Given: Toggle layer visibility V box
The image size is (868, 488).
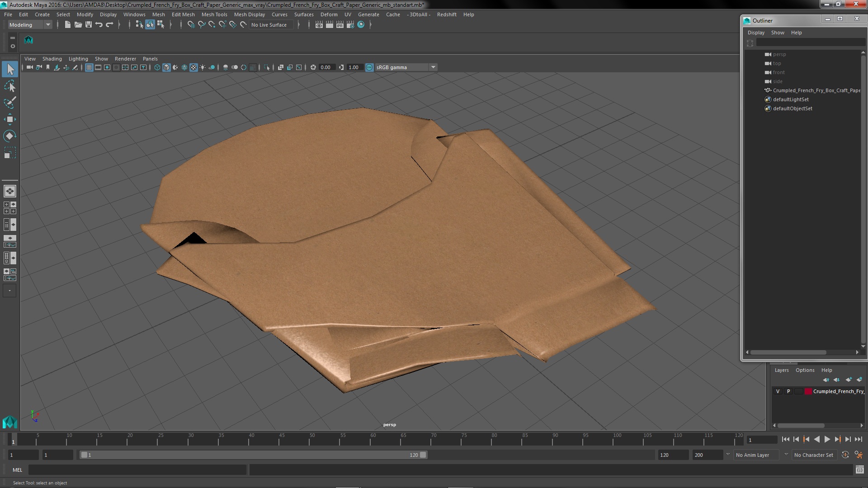Looking at the screenshot, I should [x=778, y=391].
